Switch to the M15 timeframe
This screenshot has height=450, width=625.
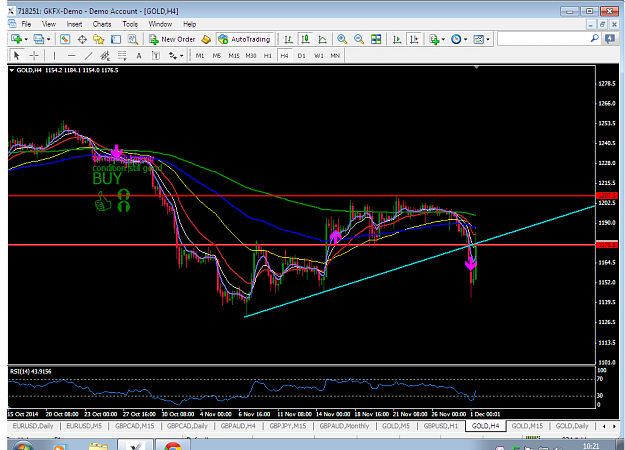coord(234,56)
